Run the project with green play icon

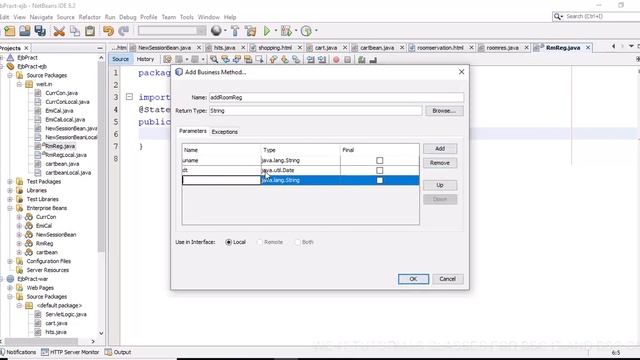[267, 31]
